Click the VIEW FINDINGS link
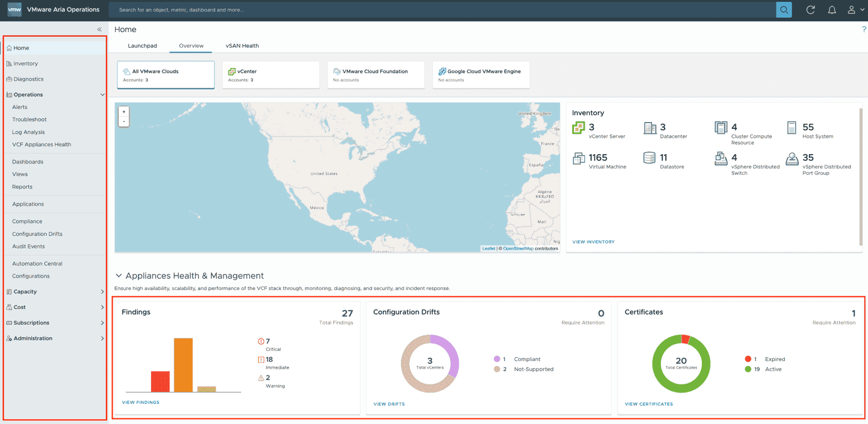 pyautogui.click(x=140, y=401)
